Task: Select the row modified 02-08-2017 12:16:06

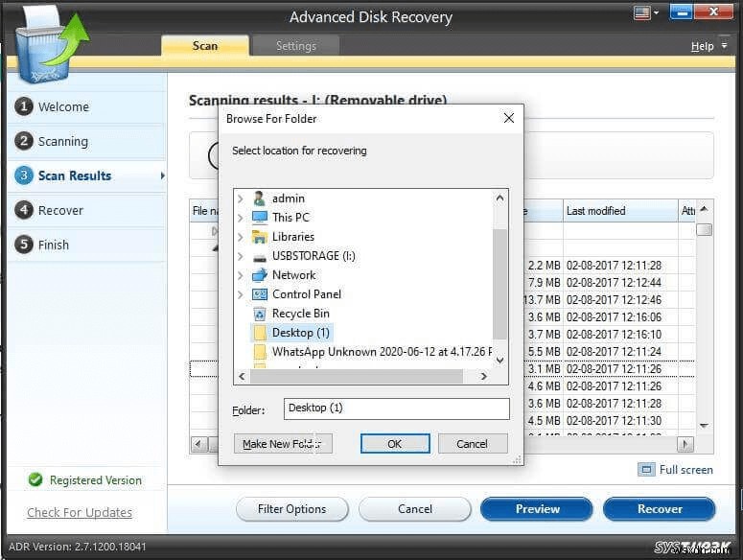Action: click(443, 317)
